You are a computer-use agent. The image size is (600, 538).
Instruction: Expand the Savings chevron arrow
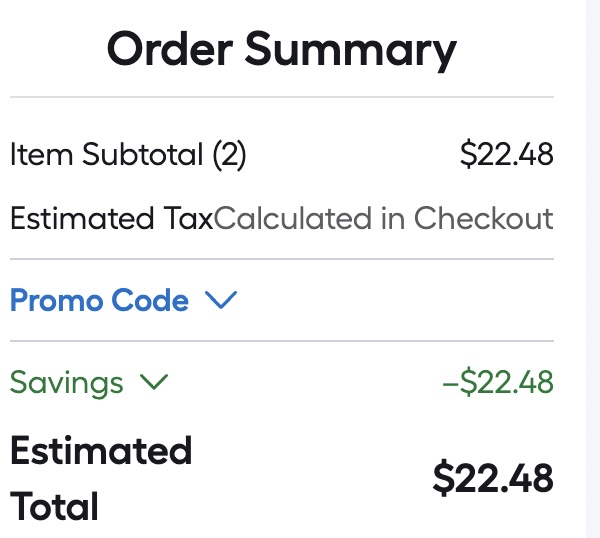(154, 382)
